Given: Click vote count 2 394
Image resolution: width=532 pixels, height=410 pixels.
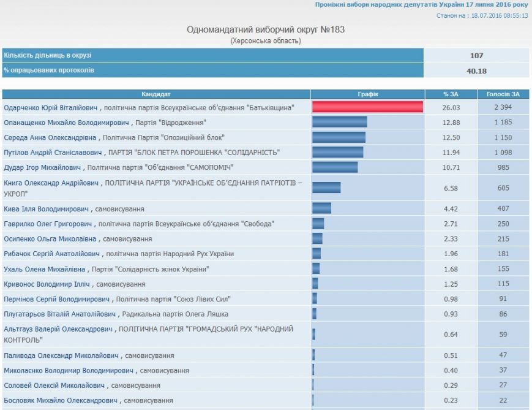Looking at the screenshot, I should (x=503, y=107).
